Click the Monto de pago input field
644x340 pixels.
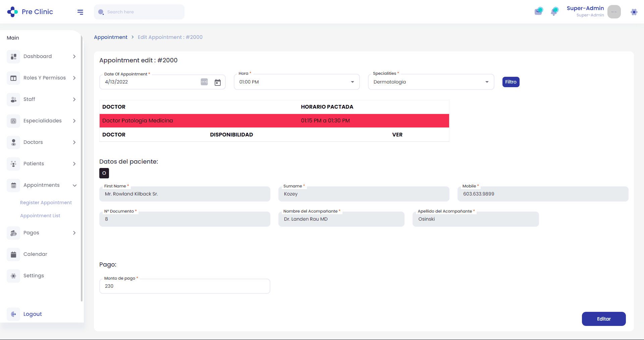coord(184,286)
